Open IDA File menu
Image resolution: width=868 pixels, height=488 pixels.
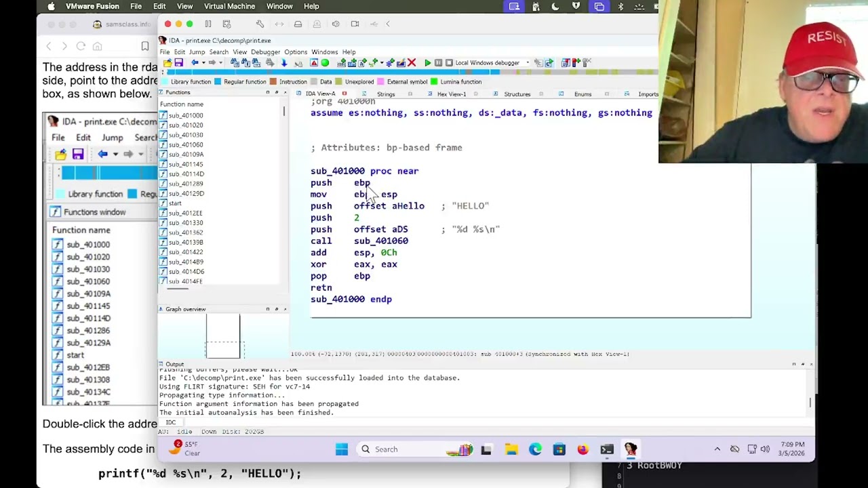pos(165,52)
